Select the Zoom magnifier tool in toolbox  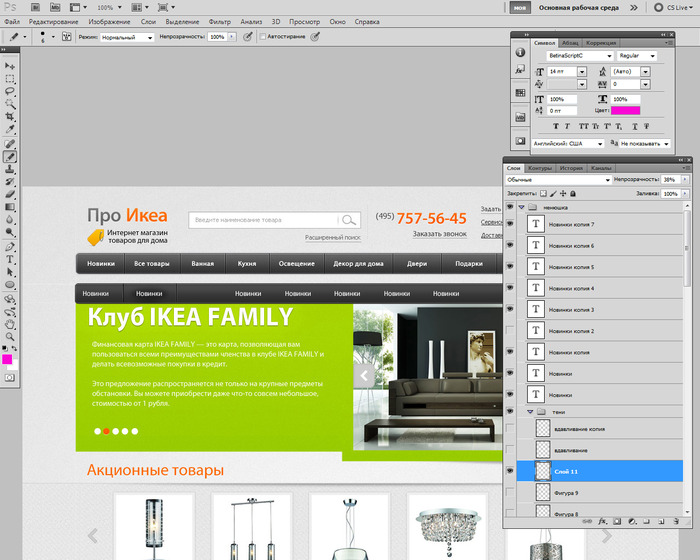(x=10, y=336)
